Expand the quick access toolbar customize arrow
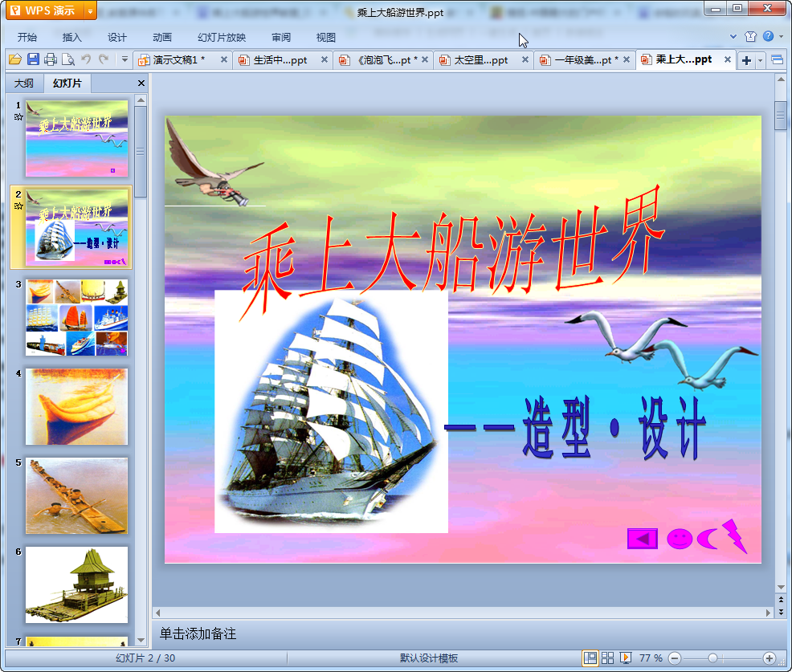 pyautogui.click(x=125, y=59)
